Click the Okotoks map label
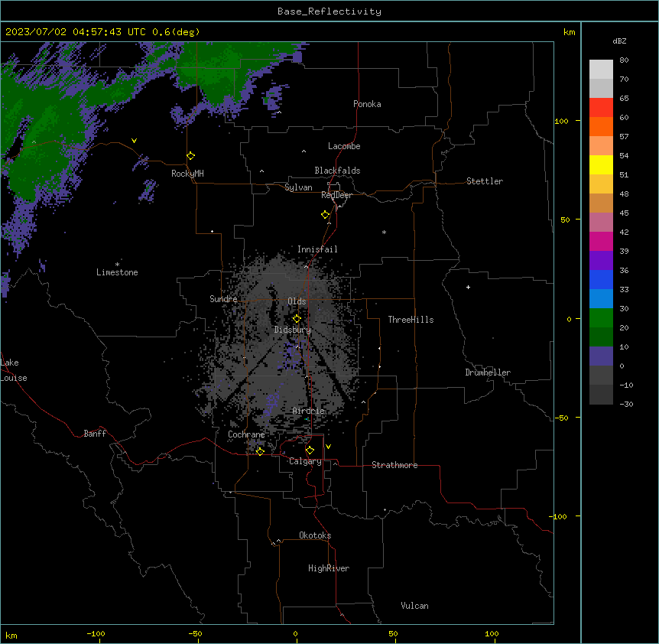This screenshot has width=659, height=644. coord(315,535)
